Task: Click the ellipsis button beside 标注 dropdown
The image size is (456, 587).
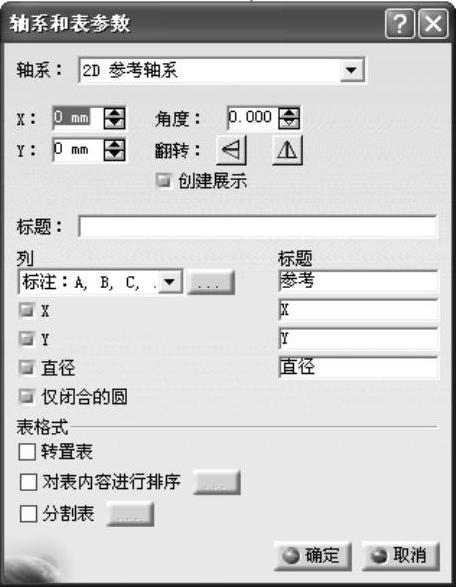Action: [210, 282]
